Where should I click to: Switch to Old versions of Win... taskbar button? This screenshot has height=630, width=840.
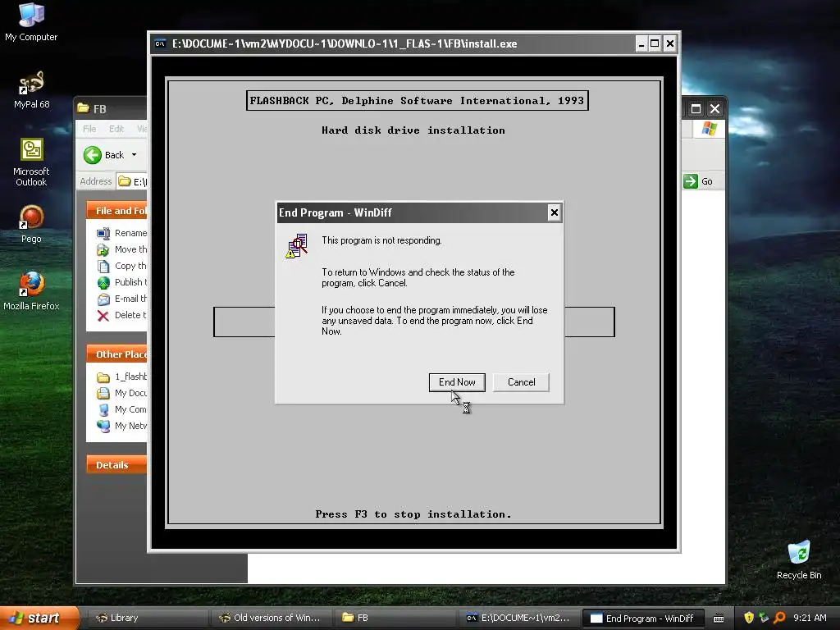tap(271, 618)
